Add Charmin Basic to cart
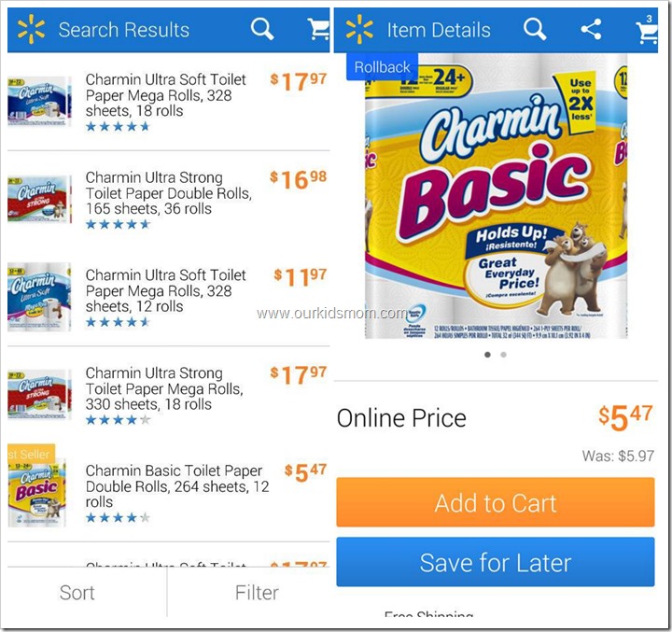 (x=495, y=502)
